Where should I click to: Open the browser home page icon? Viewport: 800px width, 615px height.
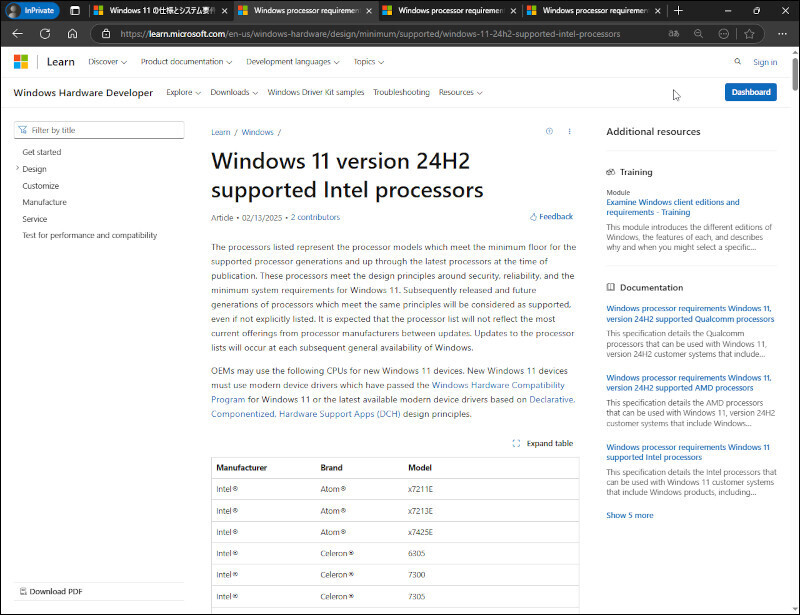coord(72,34)
